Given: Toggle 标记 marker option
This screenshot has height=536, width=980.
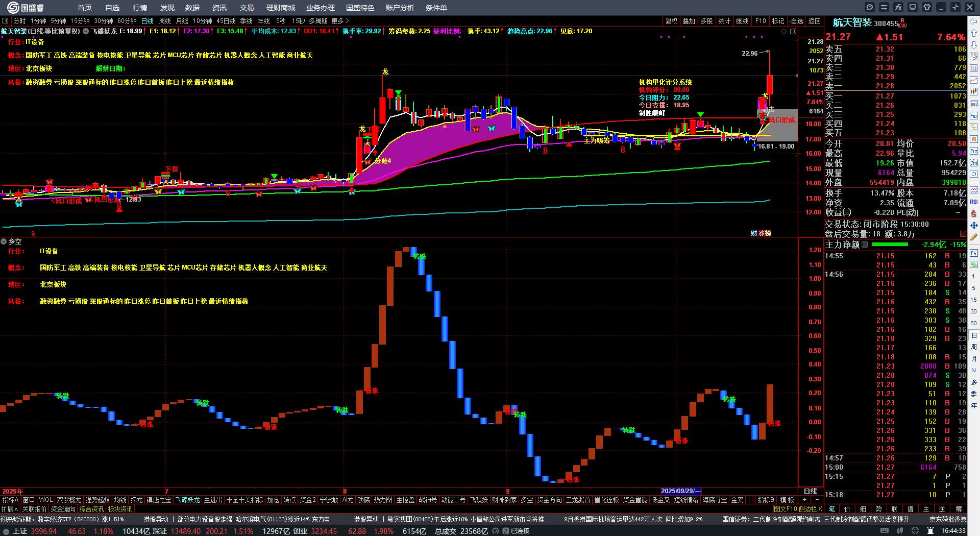Looking at the screenshot, I should click(x=778, y=21).
